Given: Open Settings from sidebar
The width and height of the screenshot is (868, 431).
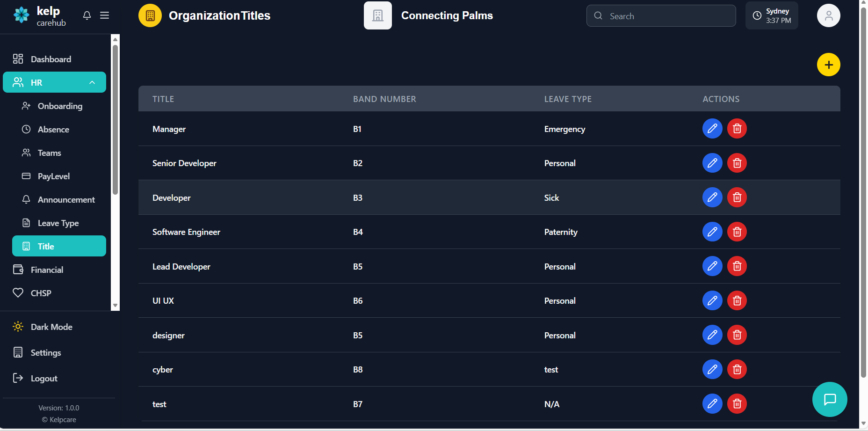Looking at the screenshot, I should click(x=46, y=353).
